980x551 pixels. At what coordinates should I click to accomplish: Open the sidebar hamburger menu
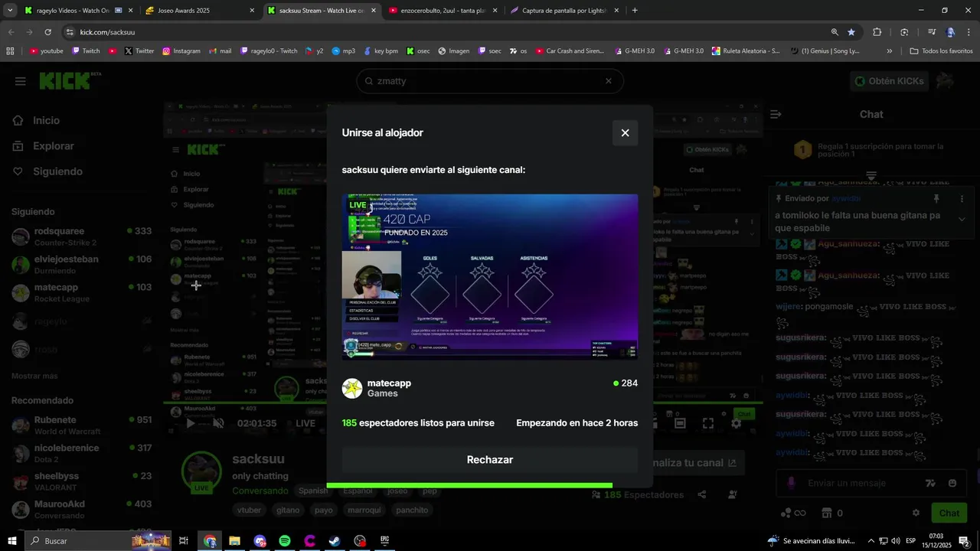tap(20, 81)
